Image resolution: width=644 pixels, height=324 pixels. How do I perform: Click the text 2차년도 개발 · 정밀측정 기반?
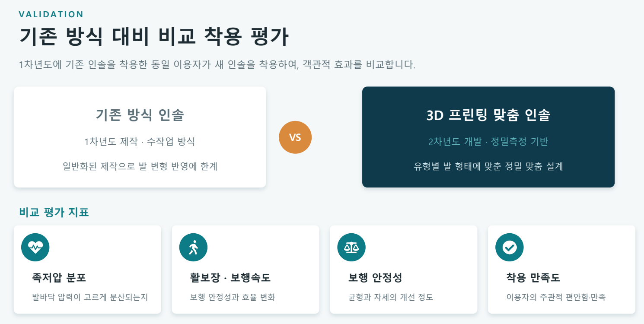488,142
